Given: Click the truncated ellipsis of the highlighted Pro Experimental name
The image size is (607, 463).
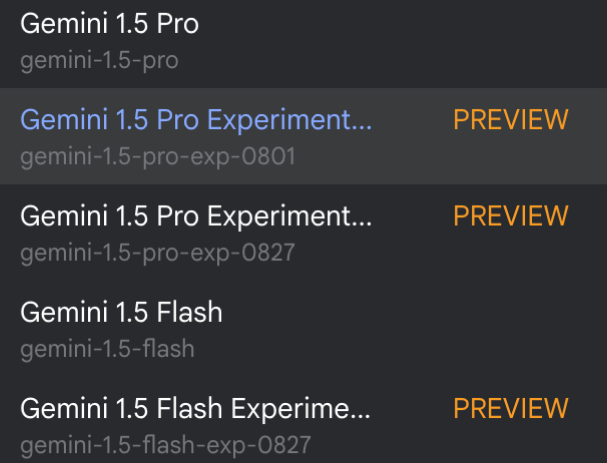Looking at the screenshot, I should [x=362, y=124].
